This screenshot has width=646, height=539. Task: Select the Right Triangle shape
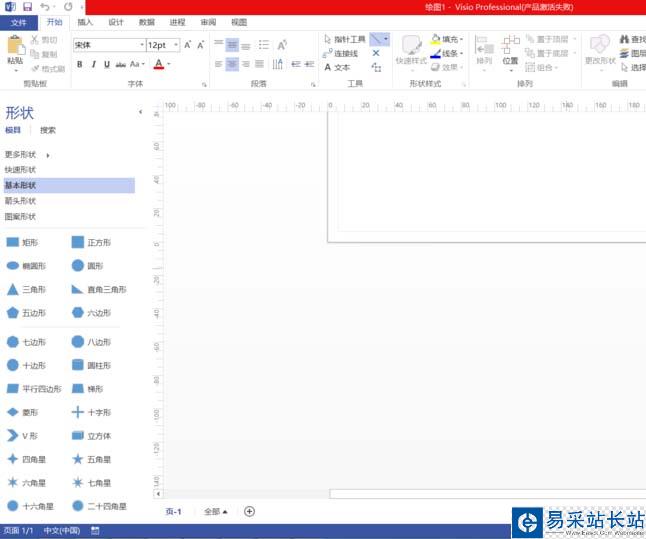pyautogui.click(x=99, y=289)
